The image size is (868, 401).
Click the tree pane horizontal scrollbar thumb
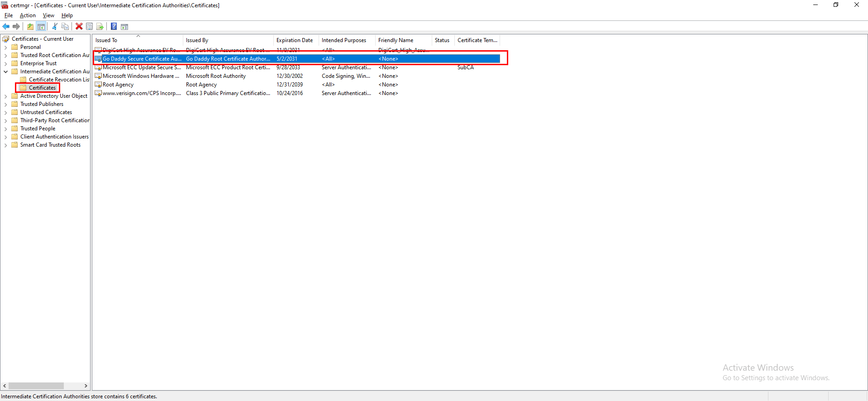pos(36,386)
